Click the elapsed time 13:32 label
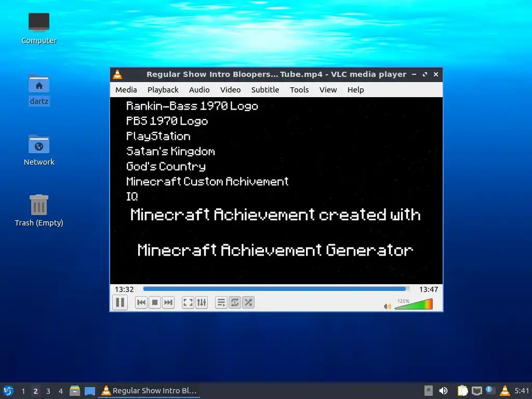 (124, 289)
